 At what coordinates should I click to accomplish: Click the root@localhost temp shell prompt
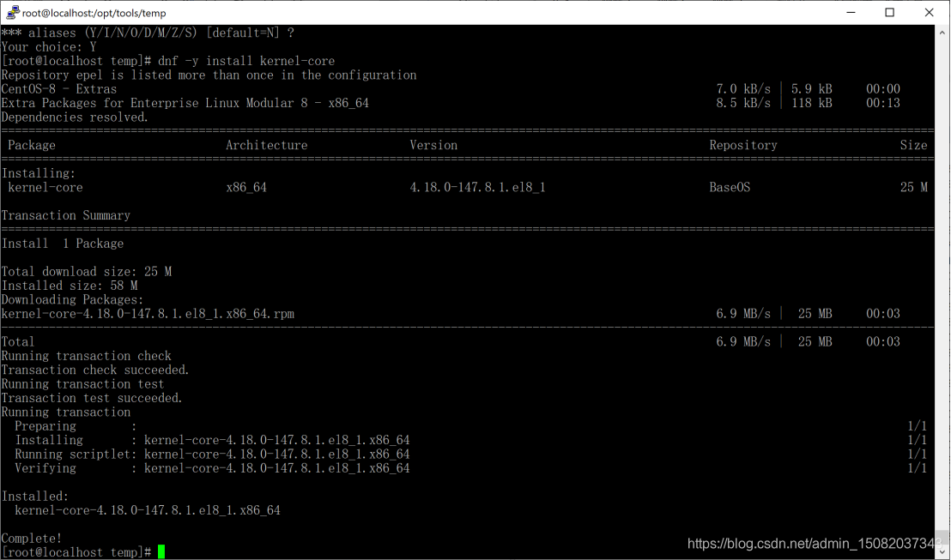point(77,552)
